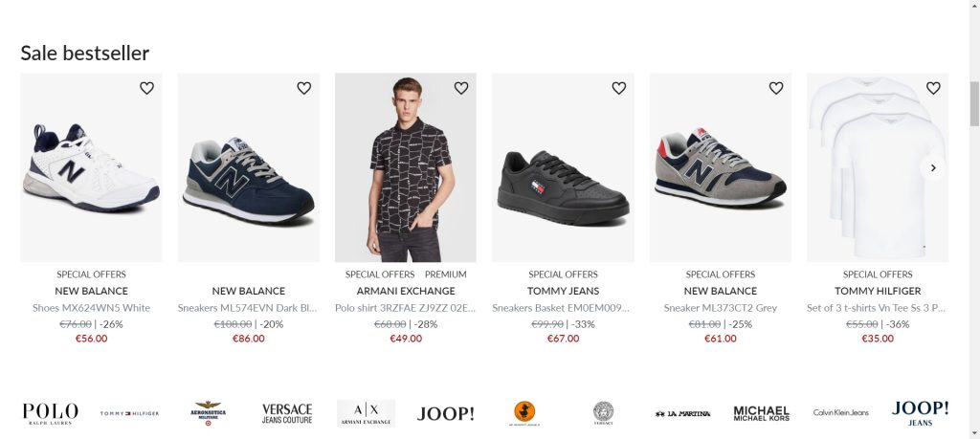Open Polo shirt 3RZFAE product link
The width and height of the screenshot is (980, 439).
pos(406,308)
